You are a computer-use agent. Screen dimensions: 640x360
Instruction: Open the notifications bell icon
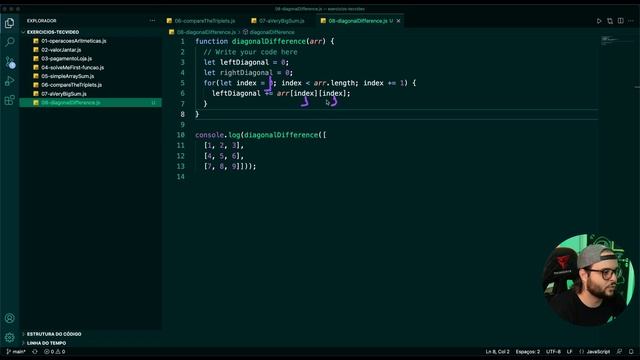pyautogui.click(x=631, y=351)
